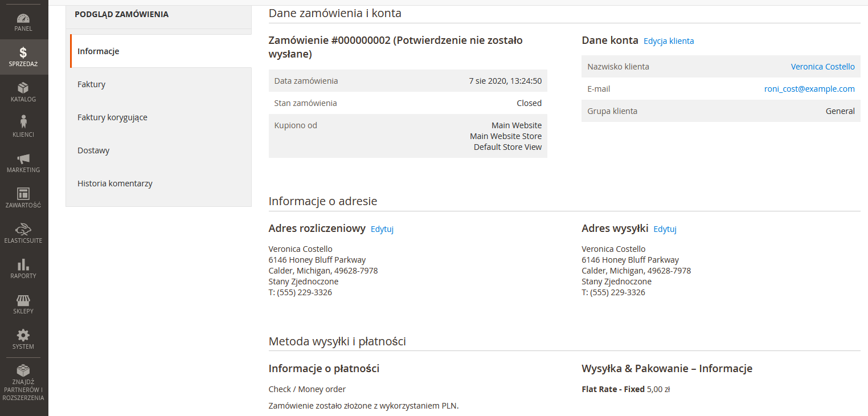Viewport: 868px width, 416px height.
Task: Click Edytuj next to Adres rozliczeniowy
Action: (382, 229)
